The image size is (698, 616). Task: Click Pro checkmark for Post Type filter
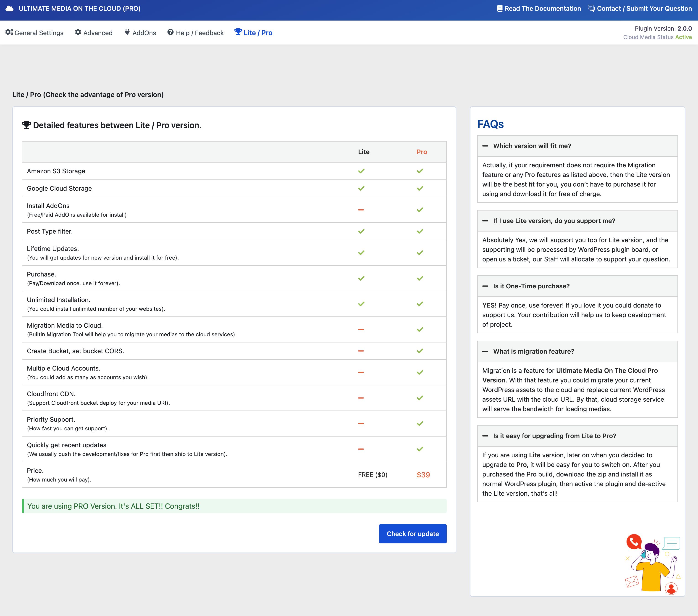(x=420, y=231)
